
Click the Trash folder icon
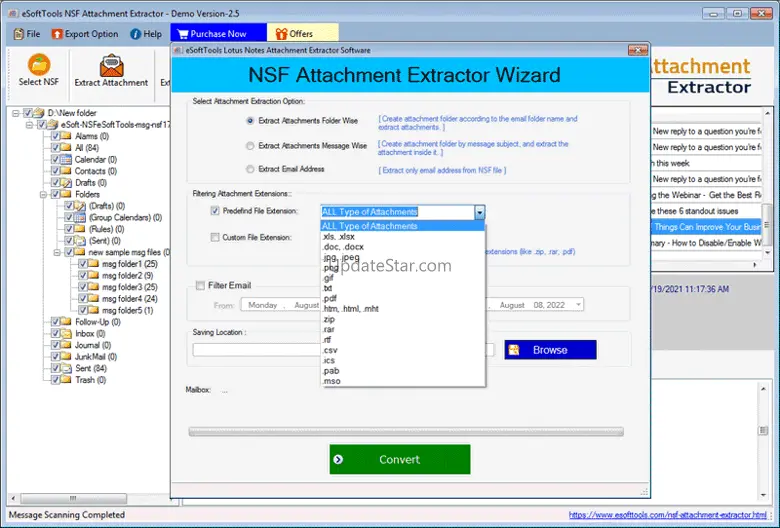(66, 380)
